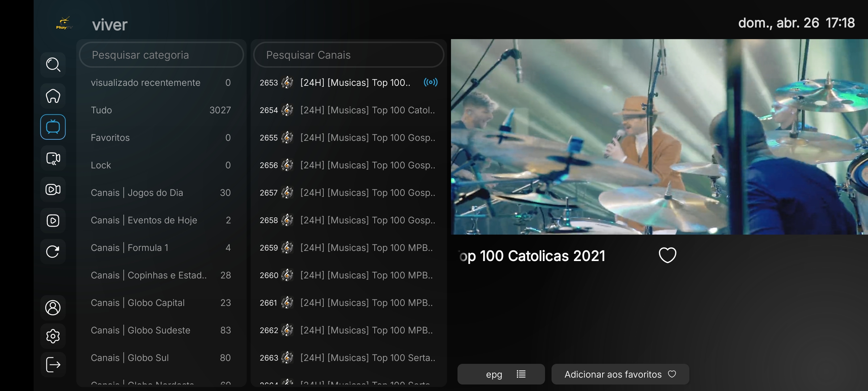Open the settings gear icon
Screen dimensions: 868x391
coord(53,336)
